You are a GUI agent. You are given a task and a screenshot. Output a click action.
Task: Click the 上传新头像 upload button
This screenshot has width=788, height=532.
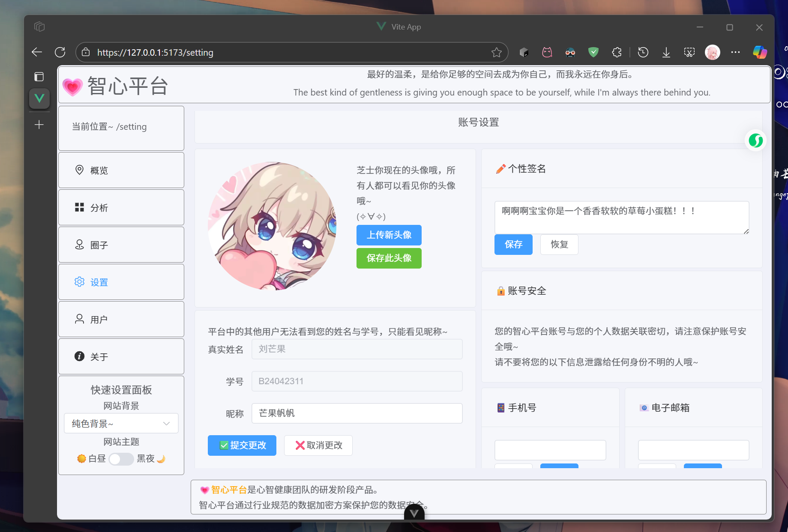389,235
